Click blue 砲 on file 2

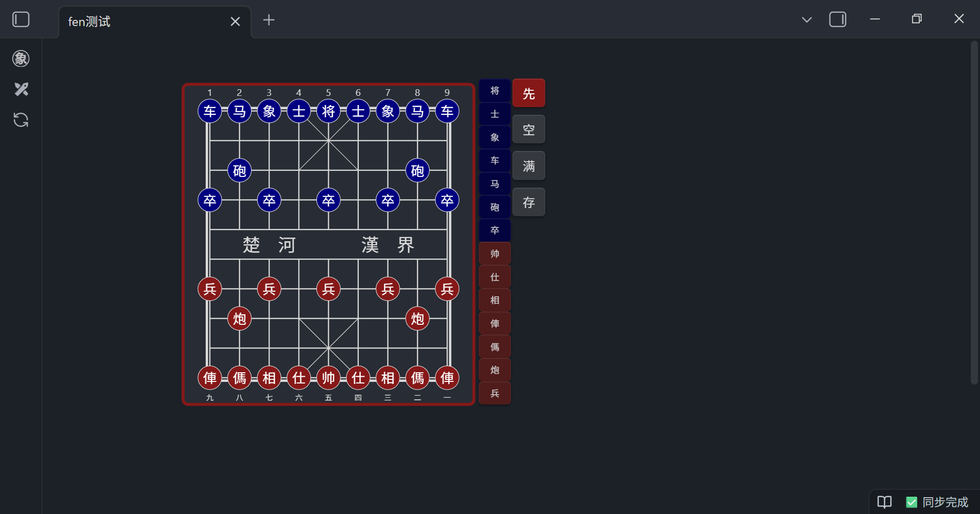(239, 171)
